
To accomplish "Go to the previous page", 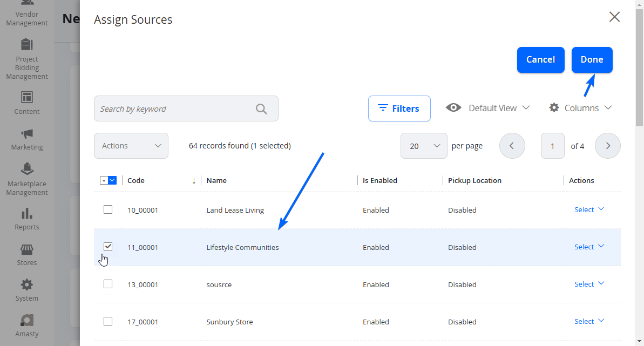I will click(512, 146).
